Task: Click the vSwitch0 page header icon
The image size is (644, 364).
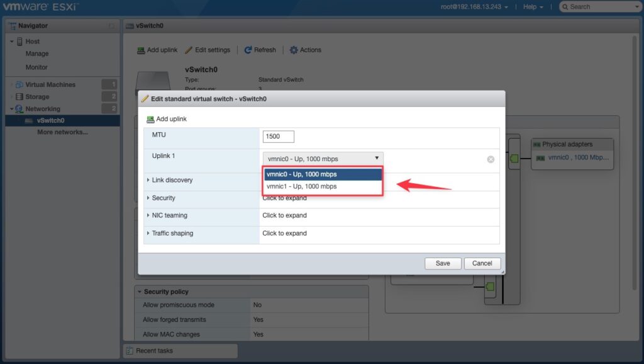Action: coord(130,26)
